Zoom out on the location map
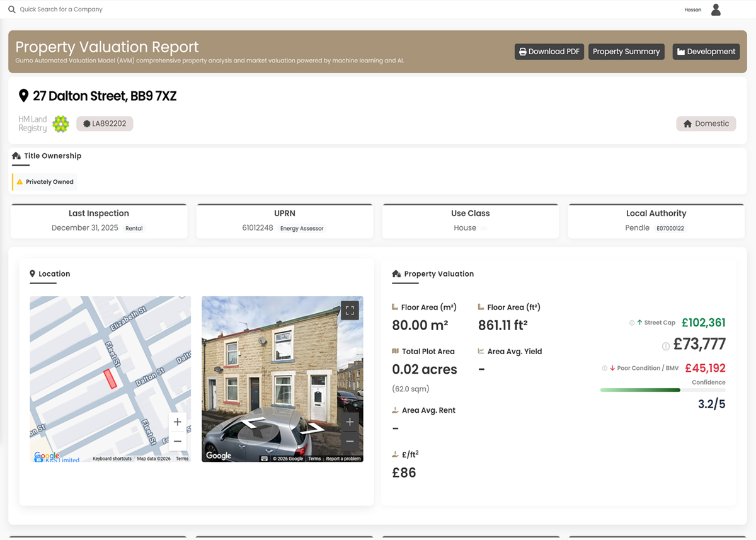The image size is (756, 540). click(x=177, y=441)
